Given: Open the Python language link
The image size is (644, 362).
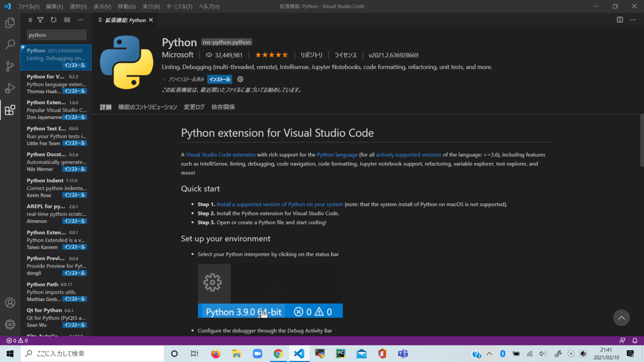Looking at the screenshot, I should (x=337, y=154).
